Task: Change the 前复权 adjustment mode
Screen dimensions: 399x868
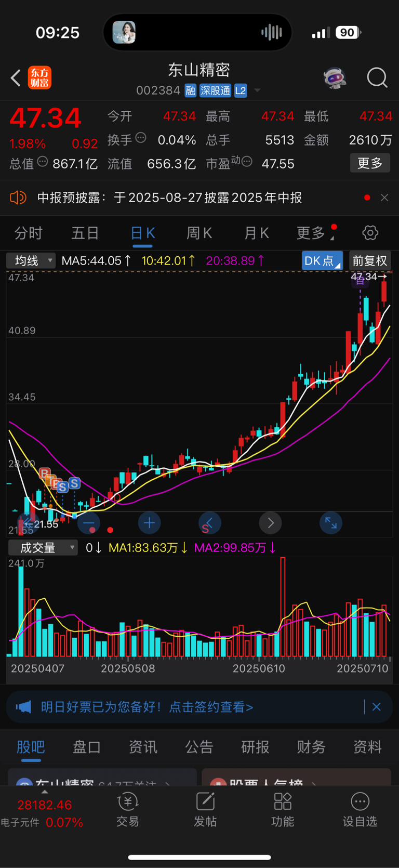Action: 370,260
